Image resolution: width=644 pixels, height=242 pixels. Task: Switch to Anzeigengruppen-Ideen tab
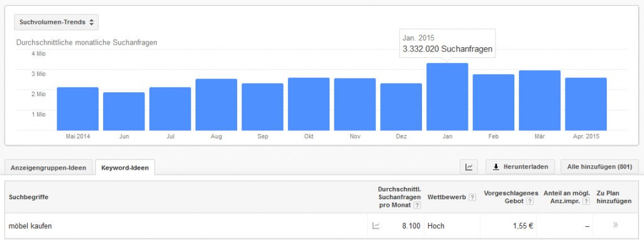[48, 168]
